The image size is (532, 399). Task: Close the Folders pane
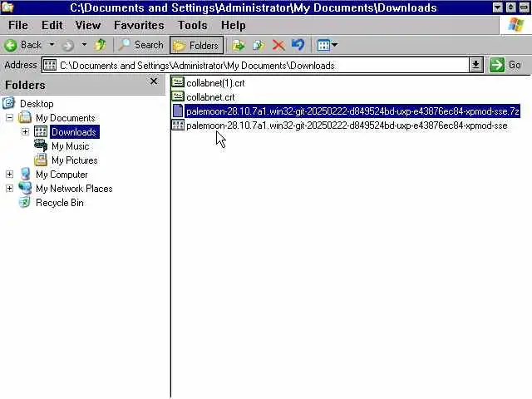(x=153, y=81)
